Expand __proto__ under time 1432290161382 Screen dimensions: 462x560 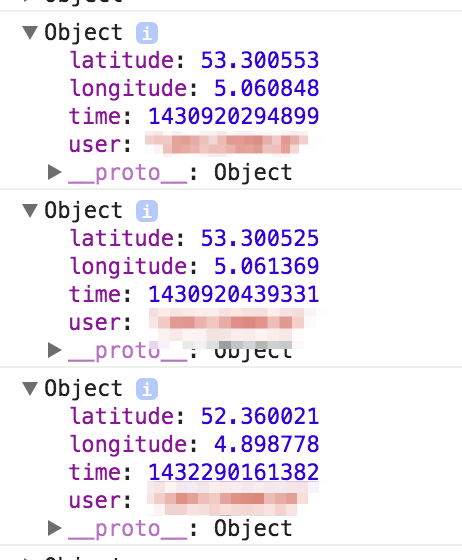click(x=55, y=528)
